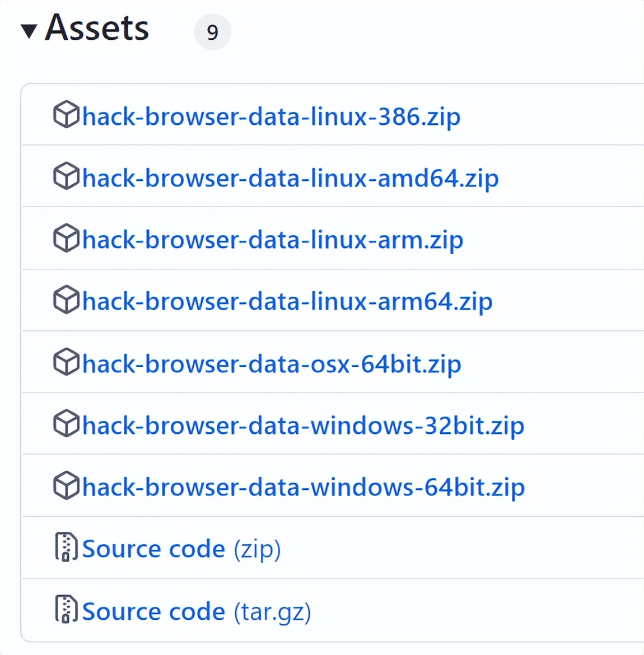Download hack-browser-data-linux-386.zip

[x=271, y=116]
